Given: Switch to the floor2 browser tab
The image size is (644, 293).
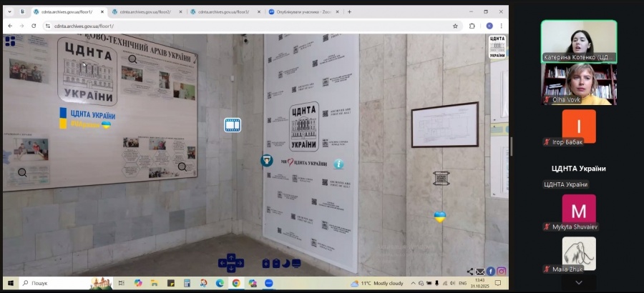Looking at the screenshot, I should 145,11.
